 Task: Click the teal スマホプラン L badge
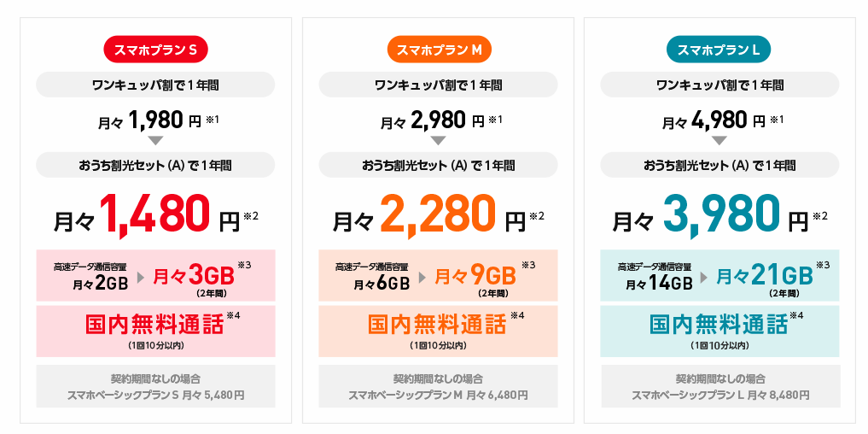coord(719,50)
